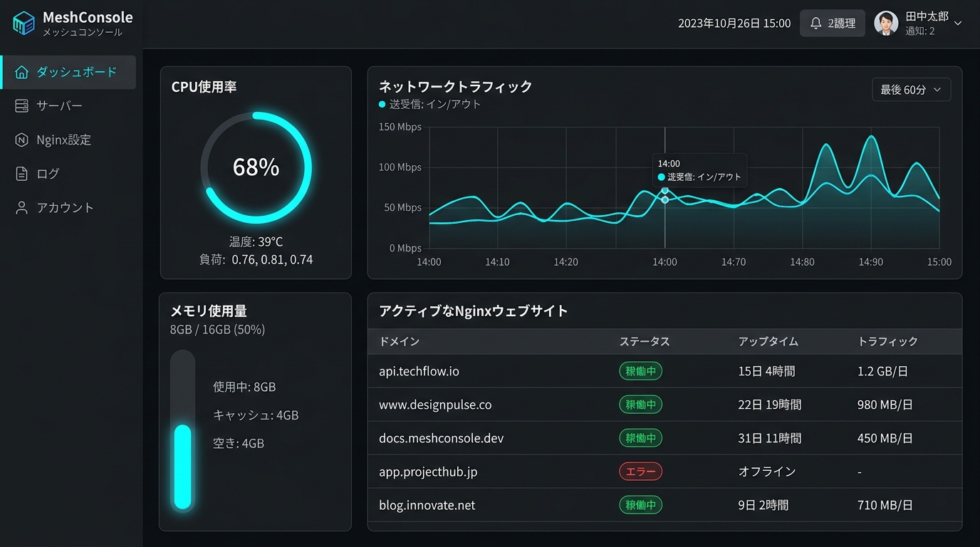Expand the user menu chevron beside 田中太郎

coord(958,24)
